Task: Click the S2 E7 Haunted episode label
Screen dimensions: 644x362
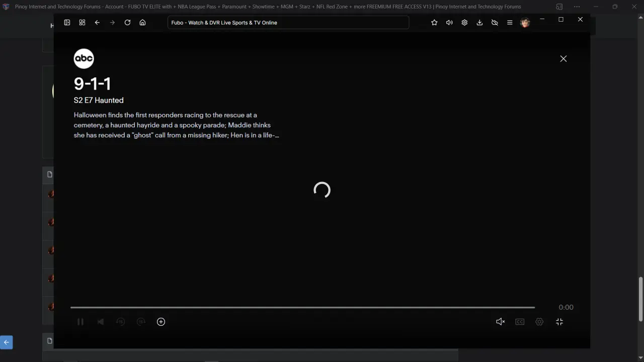Action: pyautogui.click(x=99, y=100)
